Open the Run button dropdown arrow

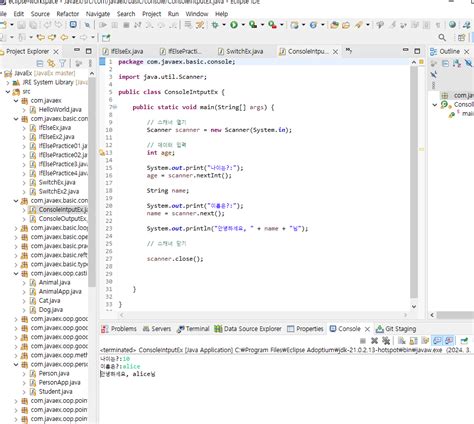tap(243, 25)
